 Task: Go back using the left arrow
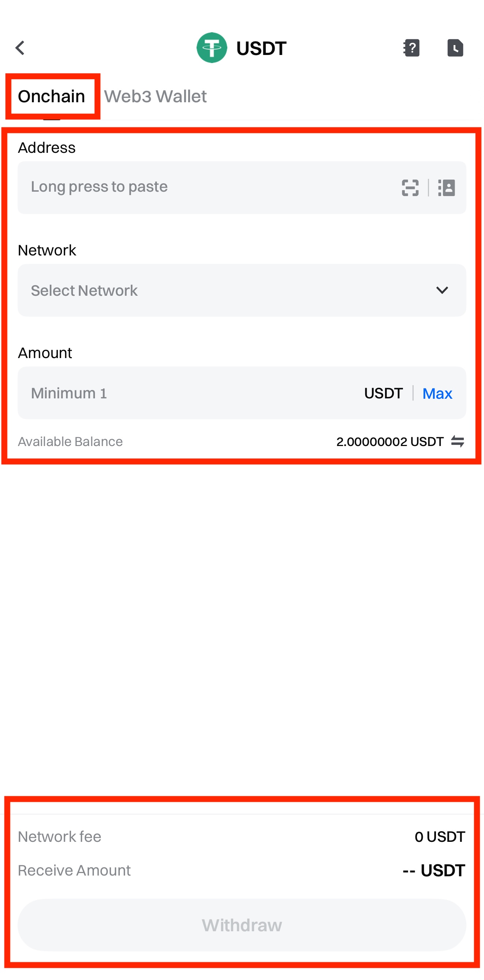[20, 48]
